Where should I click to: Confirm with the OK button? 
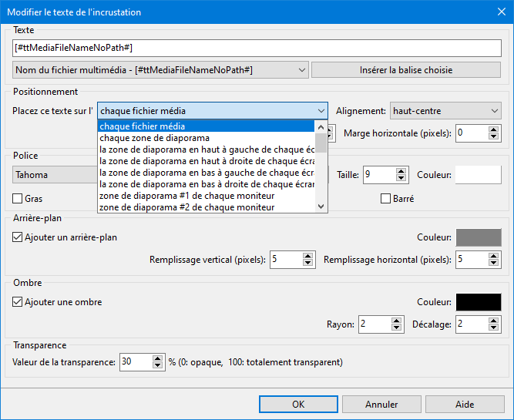[298, 405]
